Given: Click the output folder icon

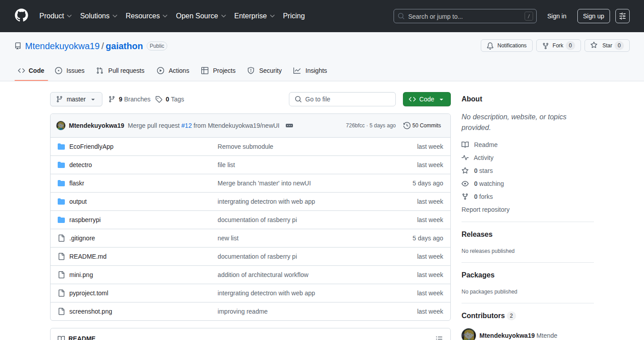Looking at the screenshot, I should (61, 201).
